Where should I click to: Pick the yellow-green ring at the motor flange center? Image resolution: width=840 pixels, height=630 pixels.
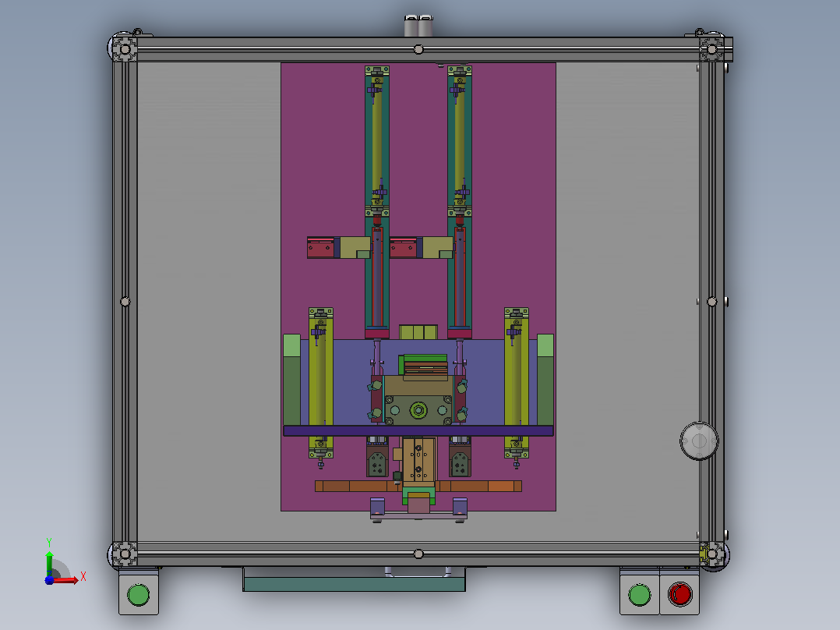[x=418, y=411]
